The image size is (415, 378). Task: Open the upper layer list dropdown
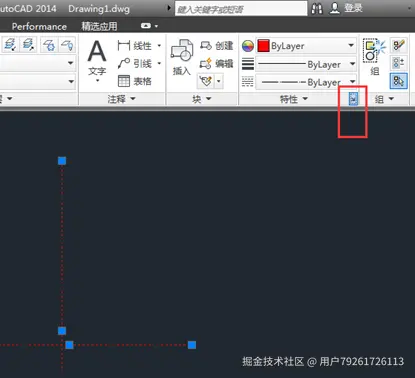70,62
